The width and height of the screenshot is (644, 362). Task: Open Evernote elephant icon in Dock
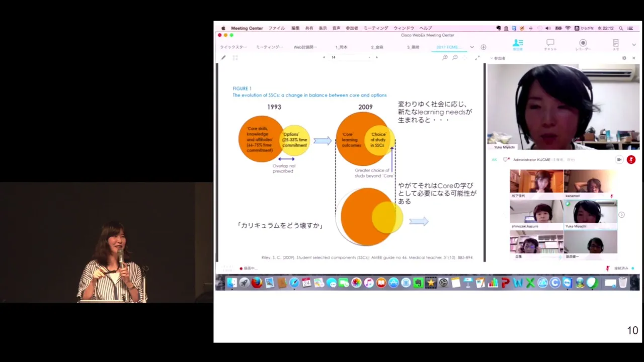pos(418,283)
